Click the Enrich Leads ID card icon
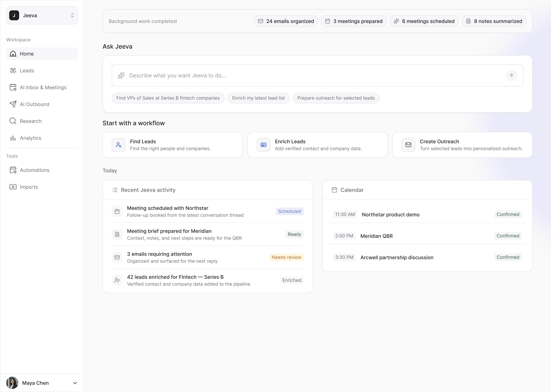The width and height of the screenshot is (551, 392). (x=263, y=145)
